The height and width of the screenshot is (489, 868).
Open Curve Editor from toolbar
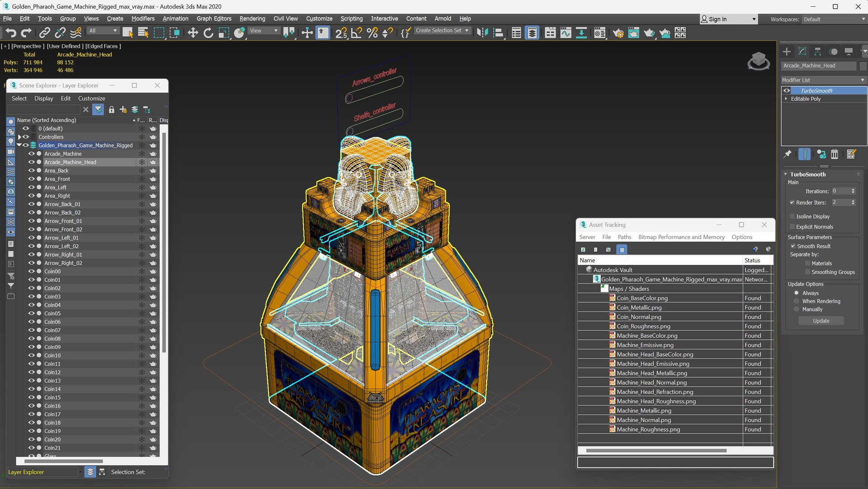[566, 33]
